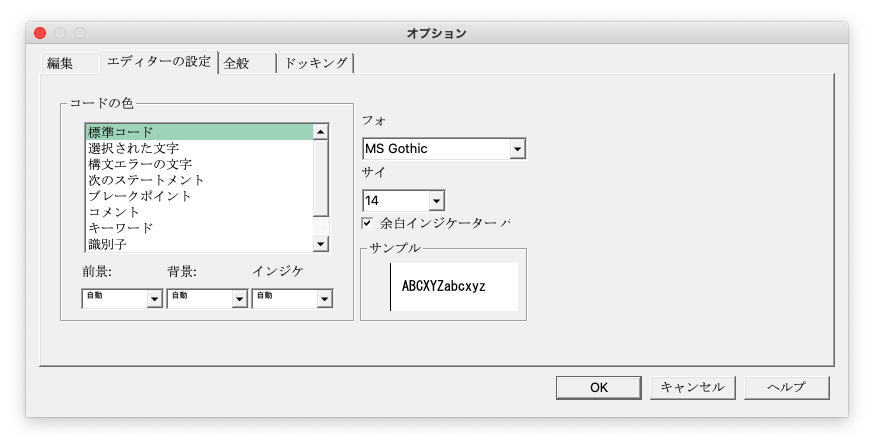The width and height of the screenshot is (874, 447).
Task: Expand the font size 14 dropdown
Action: tap(436, 201)
